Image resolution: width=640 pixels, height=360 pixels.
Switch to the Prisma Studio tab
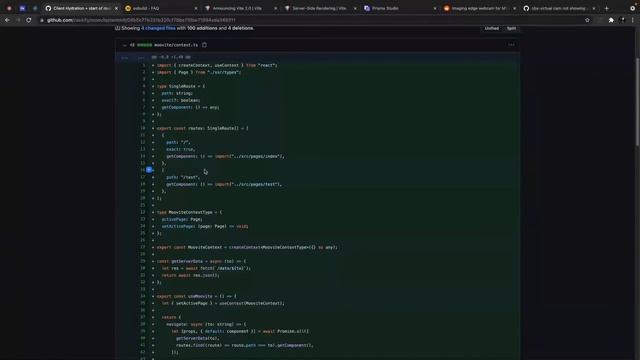[399, 8]
